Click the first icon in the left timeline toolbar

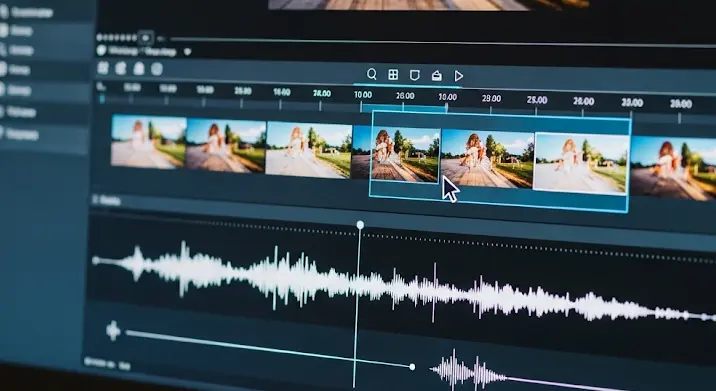pyautogui.click(x=103, y=68)
